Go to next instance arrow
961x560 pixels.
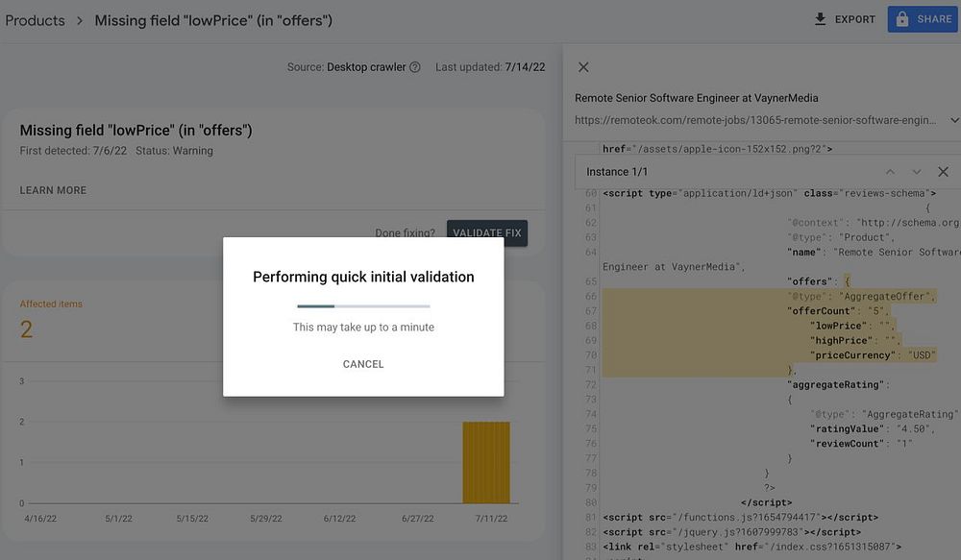click(x=916, y=172)
